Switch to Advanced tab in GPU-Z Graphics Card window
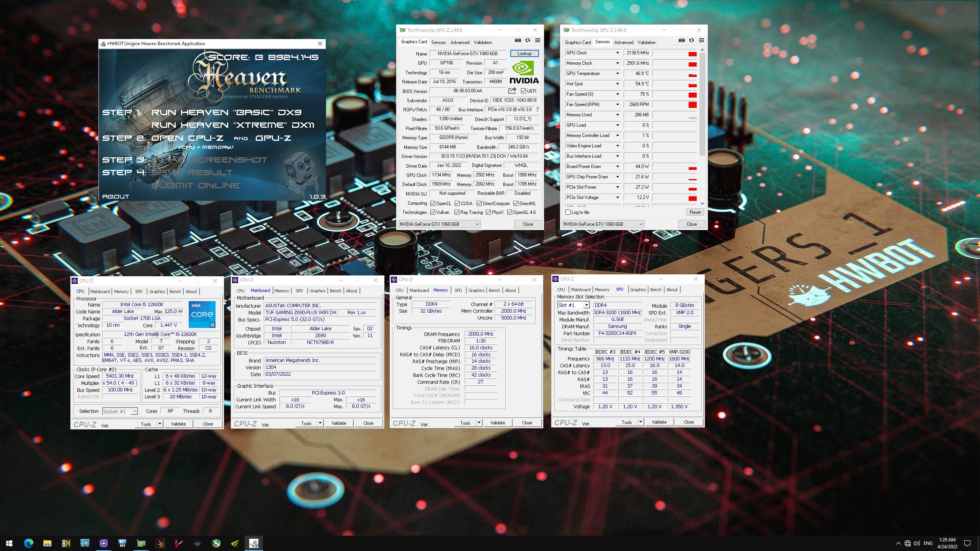 [460, 42]
